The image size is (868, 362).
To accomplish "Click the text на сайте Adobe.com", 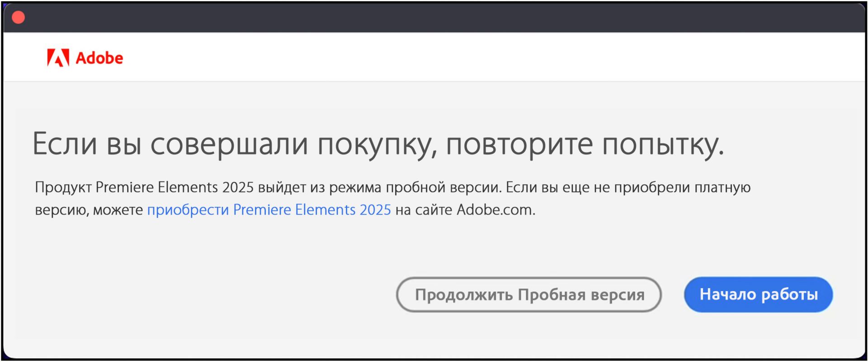I will 465,210.
